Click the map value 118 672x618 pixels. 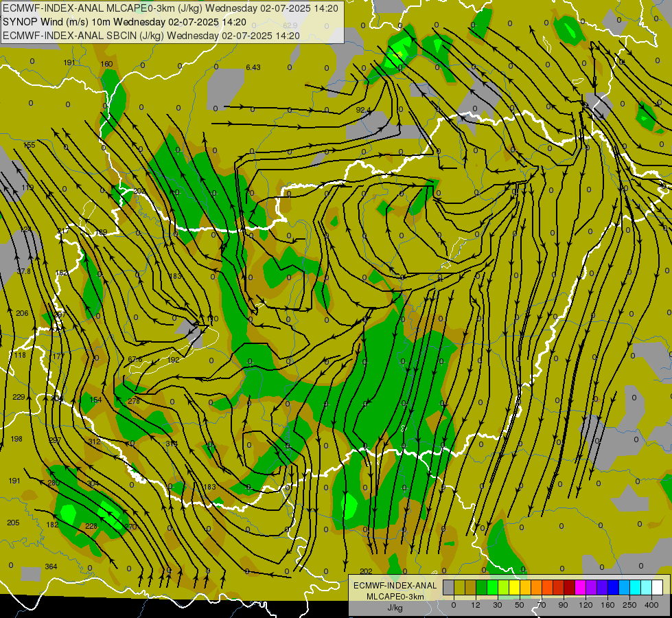click(x=20, y=355)
